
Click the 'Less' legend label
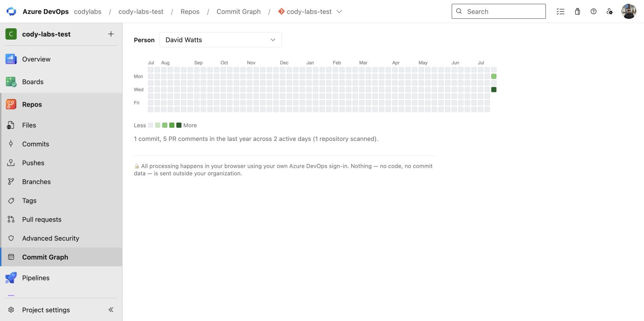click(140, 125)
